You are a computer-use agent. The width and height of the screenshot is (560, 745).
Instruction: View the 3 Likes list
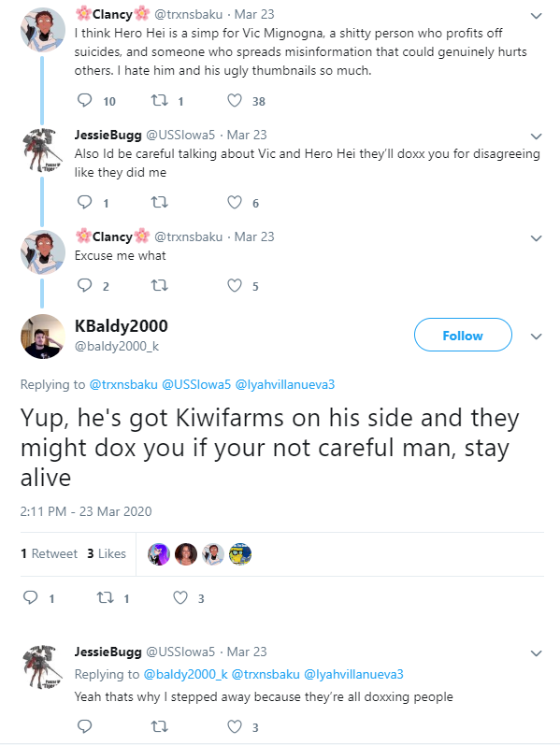(107, 553)
